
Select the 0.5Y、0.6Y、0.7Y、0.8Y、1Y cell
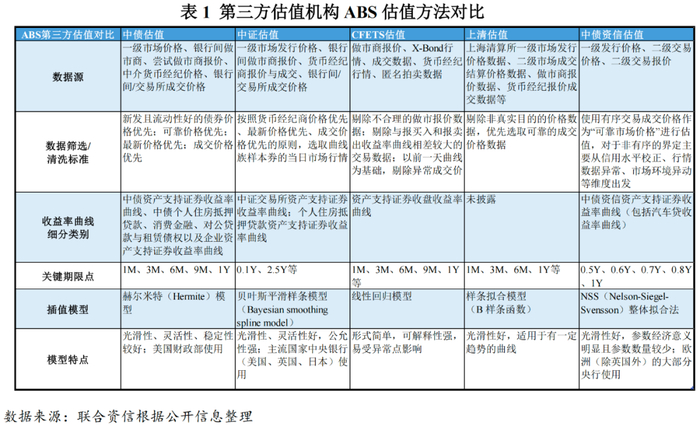[637, 276]
